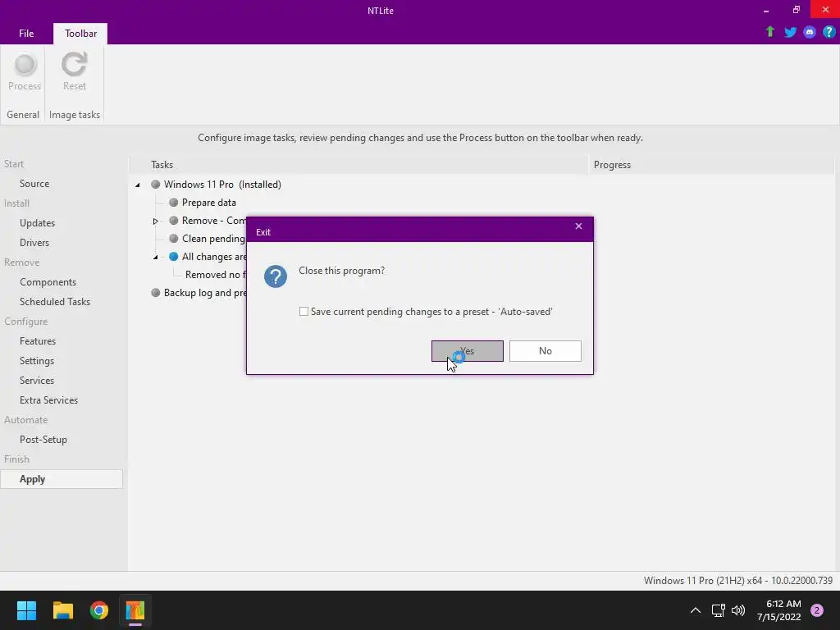Click the NTLite taskbar icon
Screen dimensions: 840x630
(x=135, y=610)
